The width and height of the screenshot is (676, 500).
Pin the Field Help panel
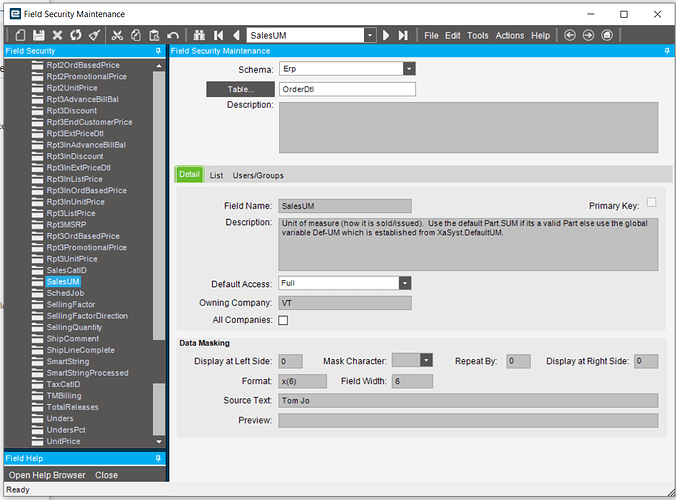[158, 458]
